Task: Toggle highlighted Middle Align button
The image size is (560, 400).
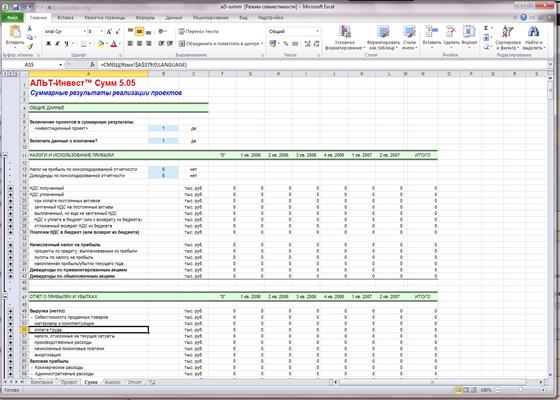Action: point(139,31)
